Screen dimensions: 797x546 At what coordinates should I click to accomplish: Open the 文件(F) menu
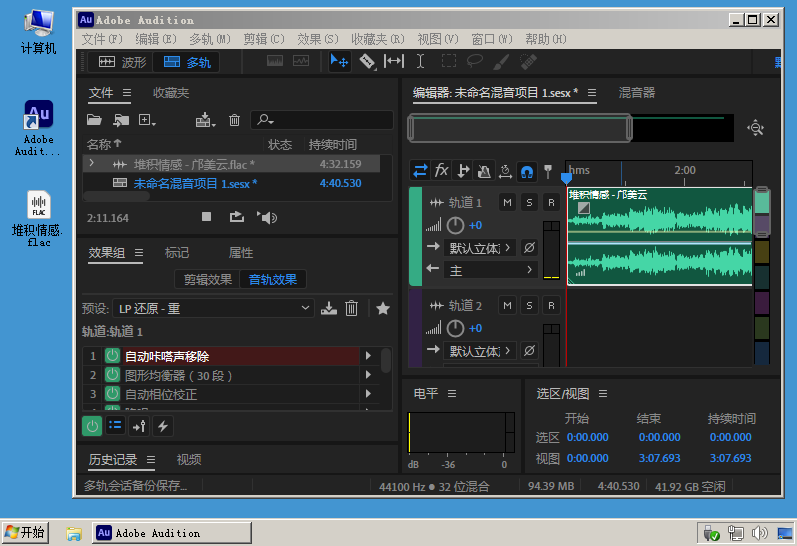click(102, 39)
